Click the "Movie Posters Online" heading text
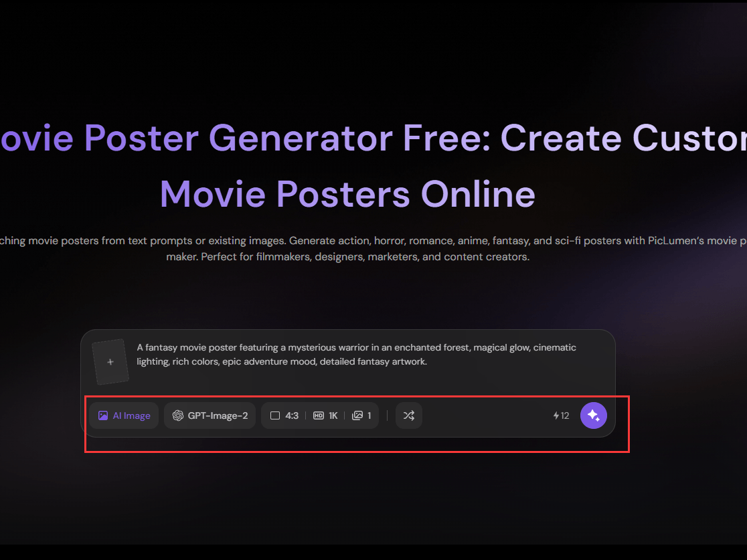 pyautogui.click(x=347, y=194)
